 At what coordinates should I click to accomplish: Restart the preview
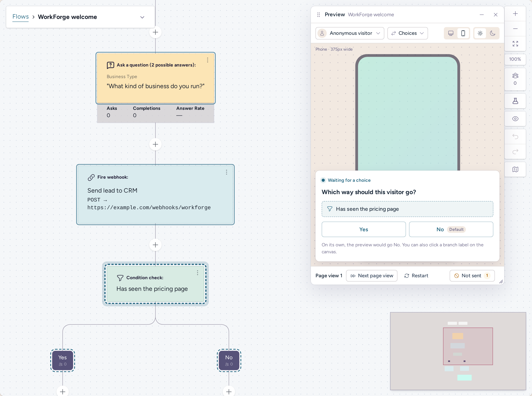tap(416, 276)
